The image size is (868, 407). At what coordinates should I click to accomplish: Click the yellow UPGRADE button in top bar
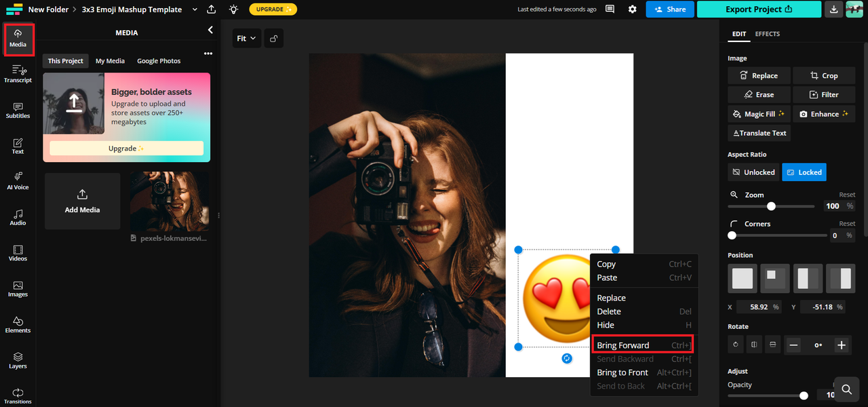click(x=273, y=9)
